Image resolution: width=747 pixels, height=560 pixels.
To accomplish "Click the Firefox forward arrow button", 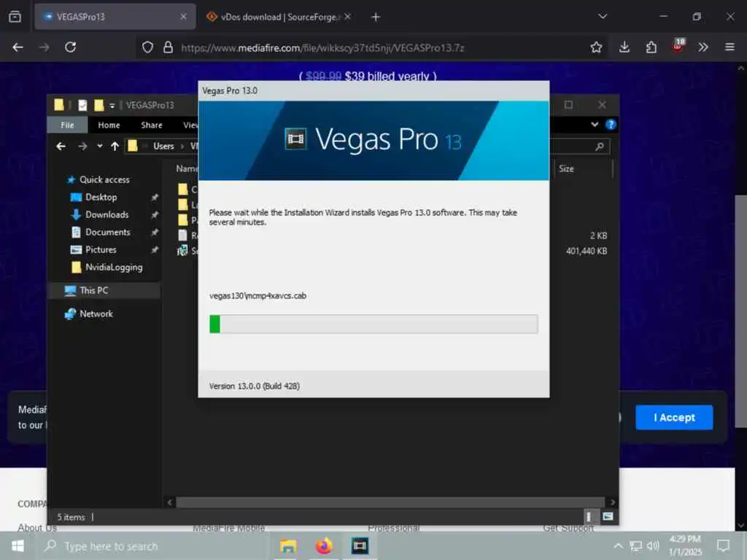I will pyautogui.click(x=44, y=47).
